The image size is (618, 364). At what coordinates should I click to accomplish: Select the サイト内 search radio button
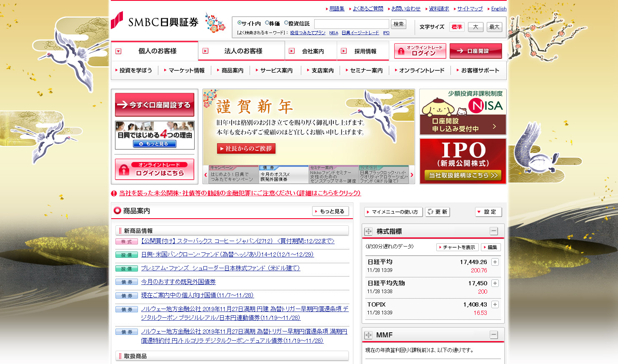click(240, 23)
